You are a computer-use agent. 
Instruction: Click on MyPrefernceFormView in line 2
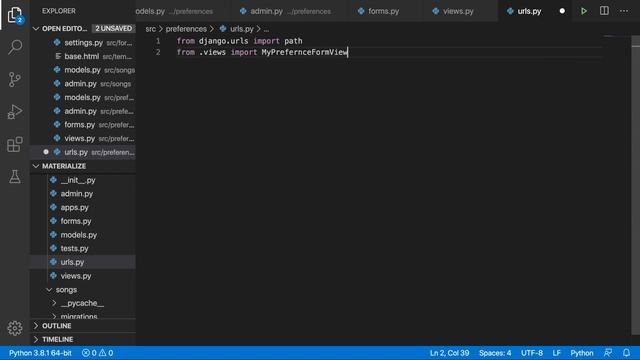click(x=304, y=52)
